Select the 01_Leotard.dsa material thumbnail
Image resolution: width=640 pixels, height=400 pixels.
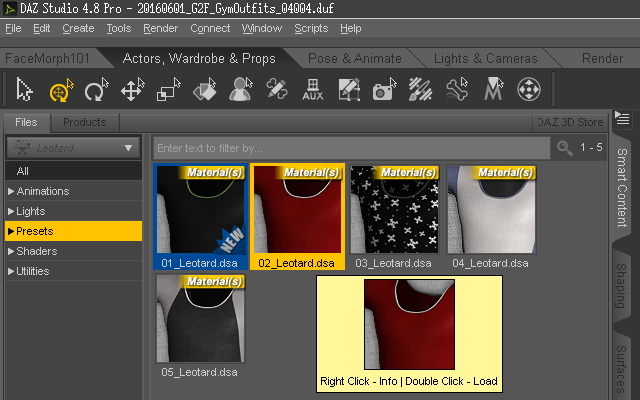(x=200, y=216)
